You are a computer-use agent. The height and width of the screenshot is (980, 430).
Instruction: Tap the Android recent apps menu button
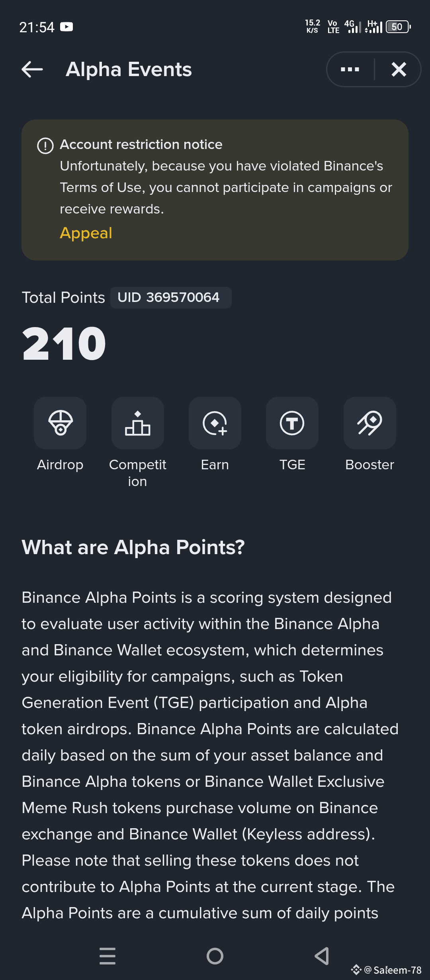[107, 956]
